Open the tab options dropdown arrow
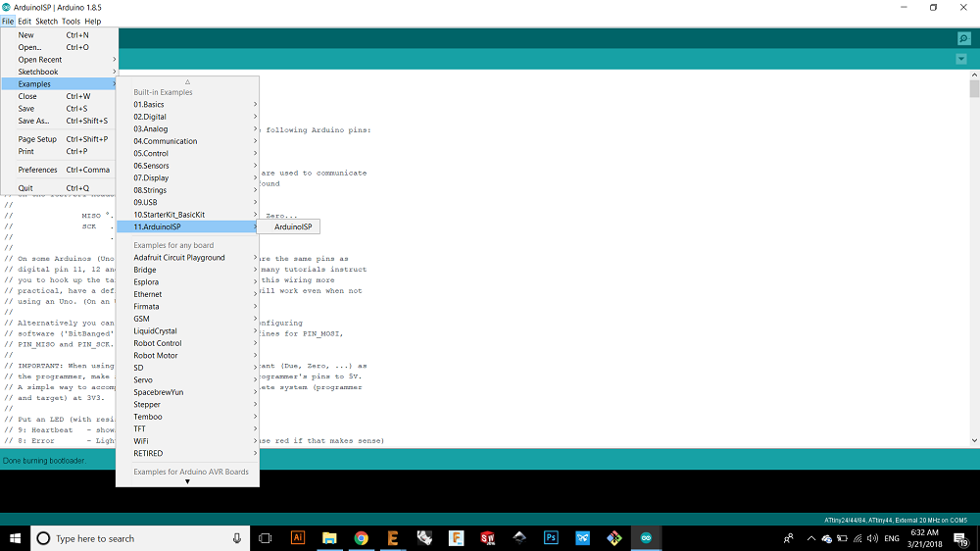This screenshot has width=980, height=551. [x=961, y=60]
